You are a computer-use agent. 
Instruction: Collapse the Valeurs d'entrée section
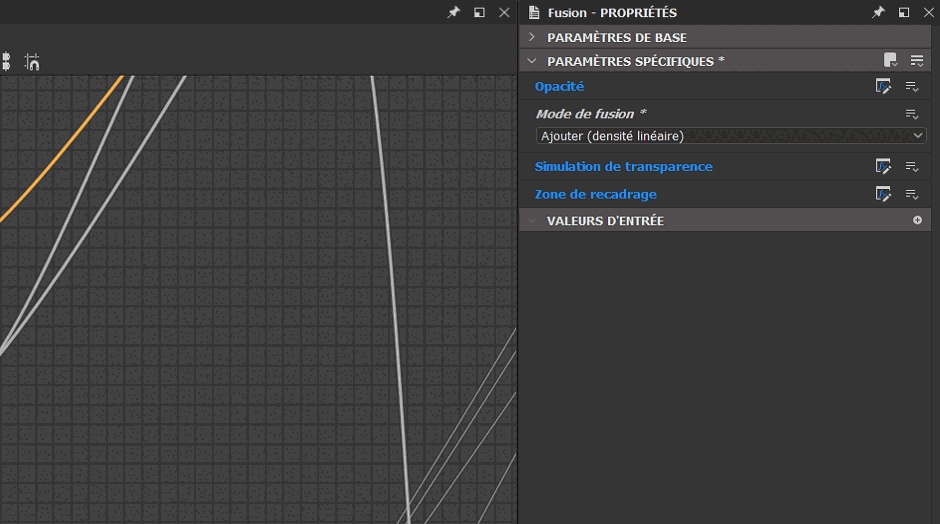[532, 220]
